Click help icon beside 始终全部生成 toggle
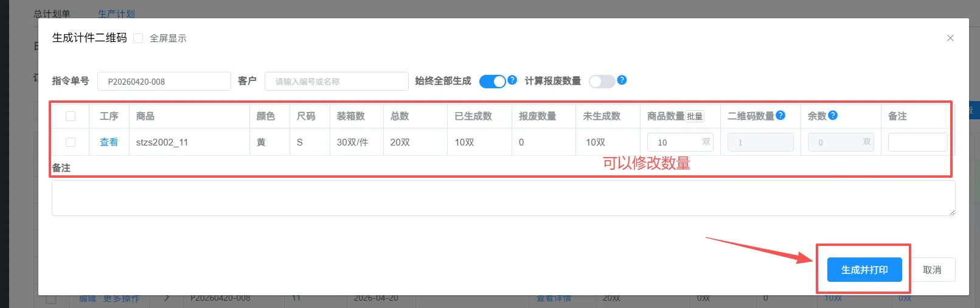980x308 pixels. (x=512, y=80)
